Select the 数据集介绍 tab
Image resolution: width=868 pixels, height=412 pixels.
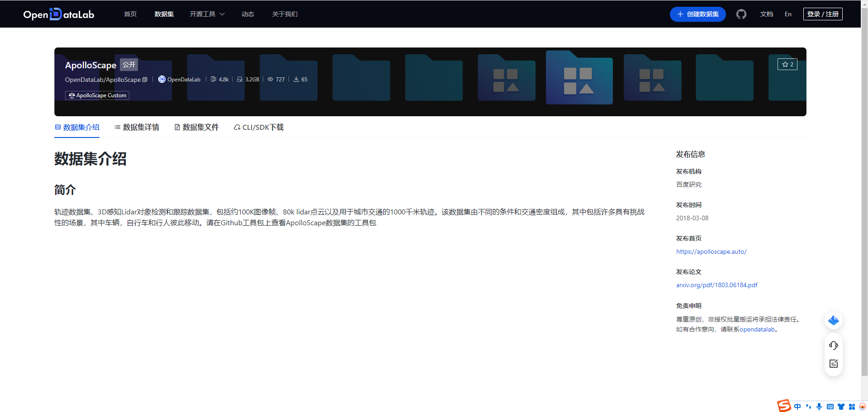click(77, 128)
